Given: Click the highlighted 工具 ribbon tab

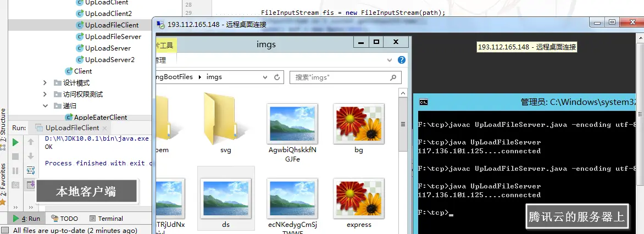Looking at the screenshot, I should point(166,45).
